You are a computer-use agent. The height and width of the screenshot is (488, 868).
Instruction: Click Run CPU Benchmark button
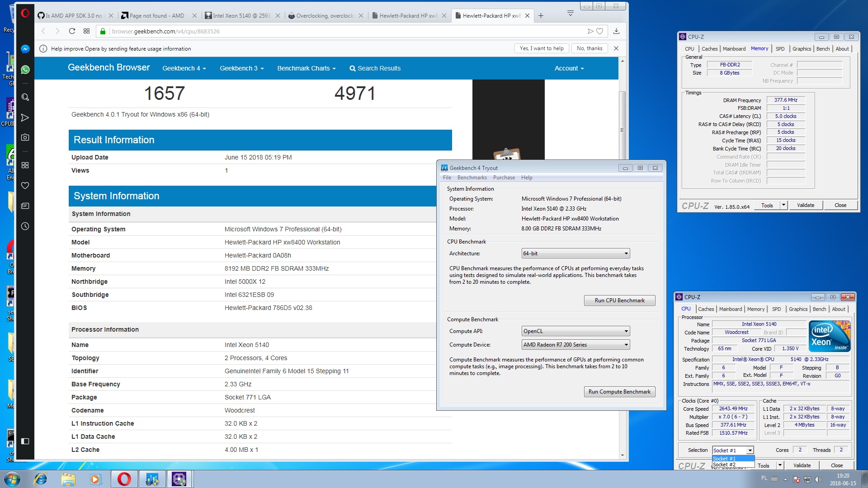[x=619, y=300]
